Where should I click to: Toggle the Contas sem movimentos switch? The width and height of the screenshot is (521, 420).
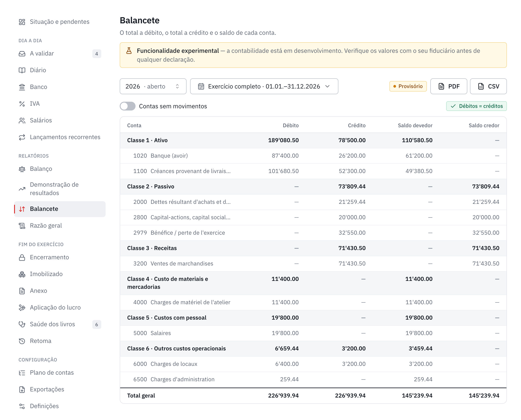pyautogui.click(x=127, y=106)
